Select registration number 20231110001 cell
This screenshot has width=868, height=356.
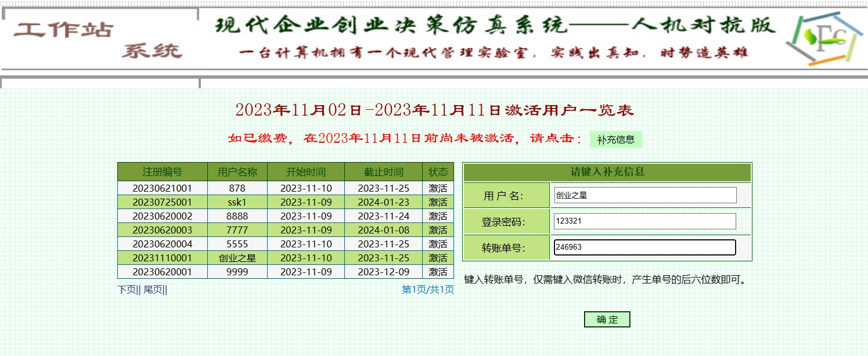pos(162,258)
